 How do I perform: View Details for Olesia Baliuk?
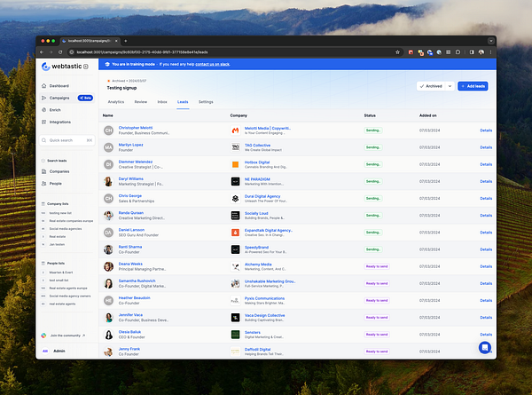coord(486,335)
